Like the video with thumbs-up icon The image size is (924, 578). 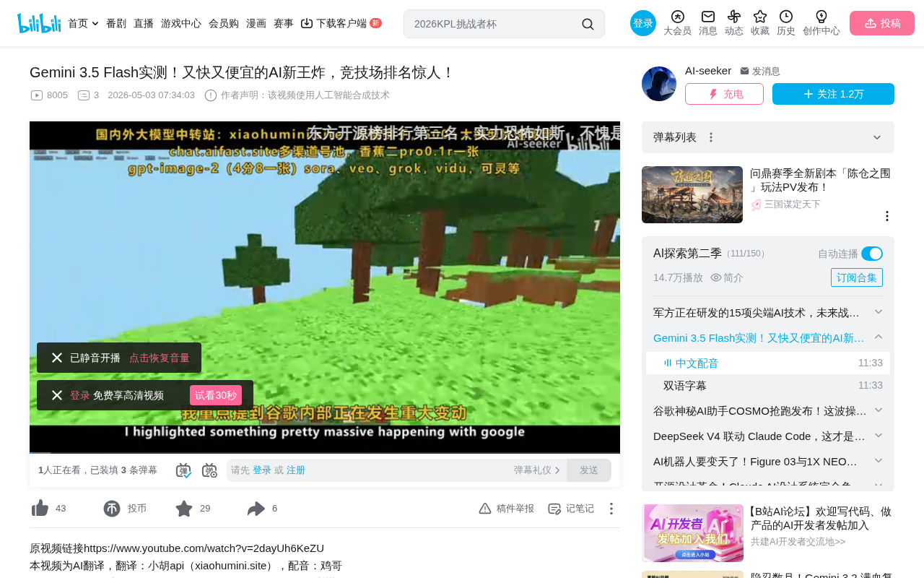tap(40, 509)
